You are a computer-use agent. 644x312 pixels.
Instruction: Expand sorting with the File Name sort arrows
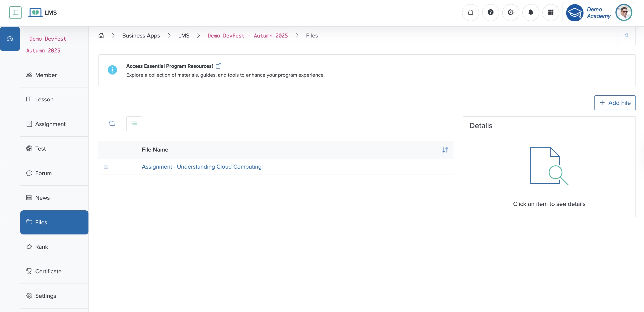click(x=445, y=150)
